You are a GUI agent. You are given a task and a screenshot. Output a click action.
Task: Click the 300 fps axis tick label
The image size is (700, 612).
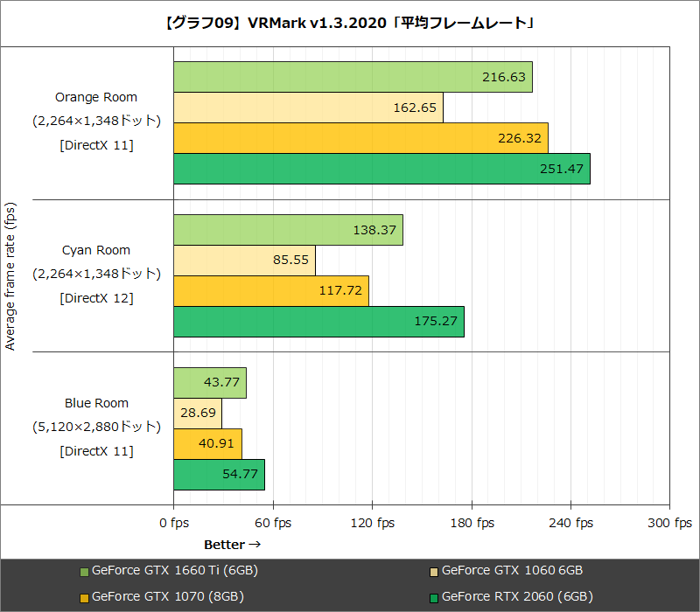(668, 522)
